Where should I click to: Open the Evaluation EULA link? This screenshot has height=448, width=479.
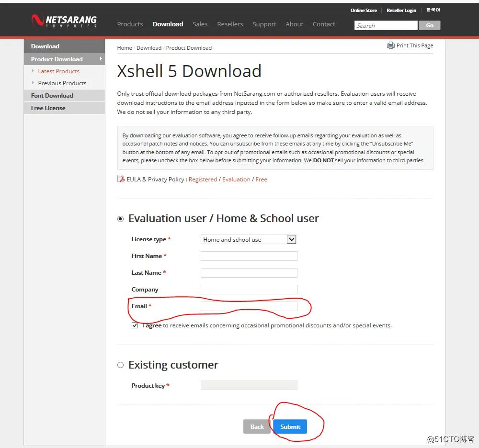pos(236,179)
